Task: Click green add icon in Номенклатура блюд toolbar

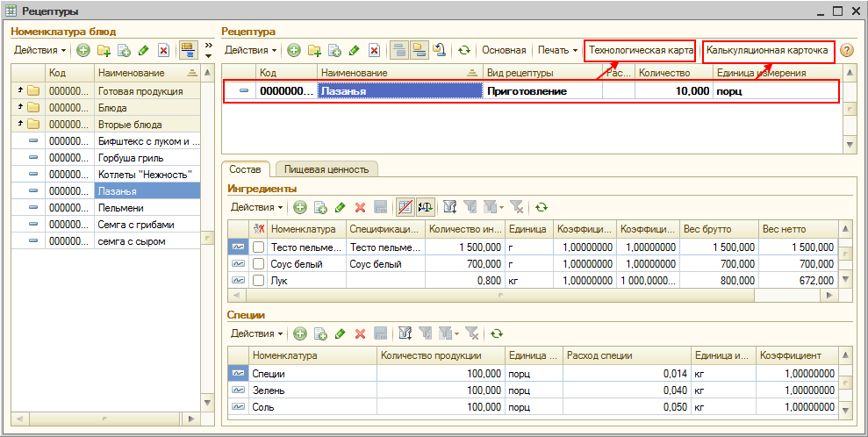Action: pos(83,50)
